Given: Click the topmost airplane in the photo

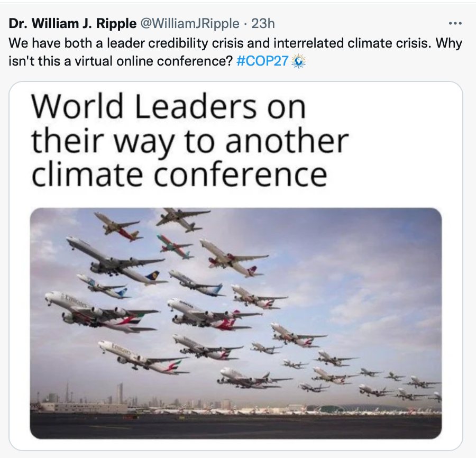Looking at the screenshot, I should [183, 219].
